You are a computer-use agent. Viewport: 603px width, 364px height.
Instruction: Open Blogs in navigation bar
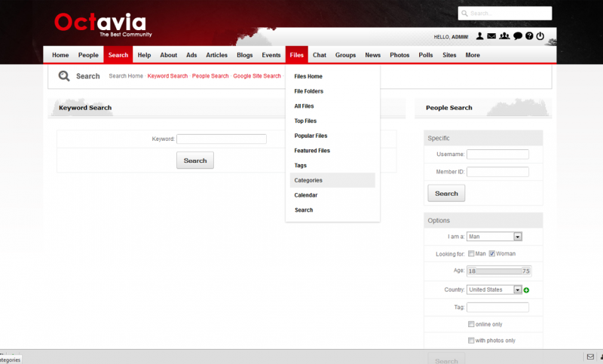click(244, 55)
